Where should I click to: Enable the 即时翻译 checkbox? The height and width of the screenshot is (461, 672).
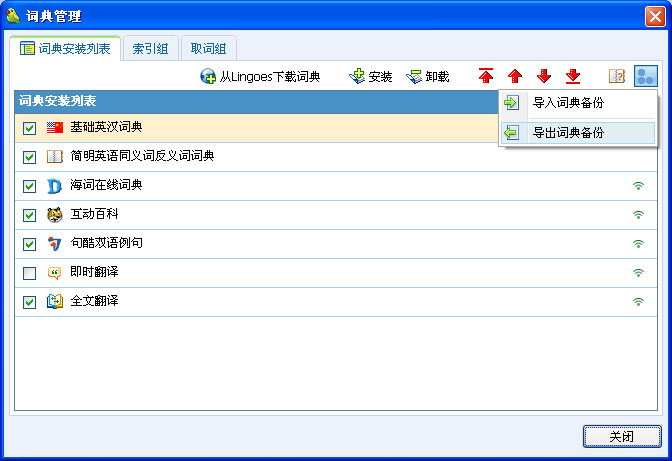click(29, 273)
